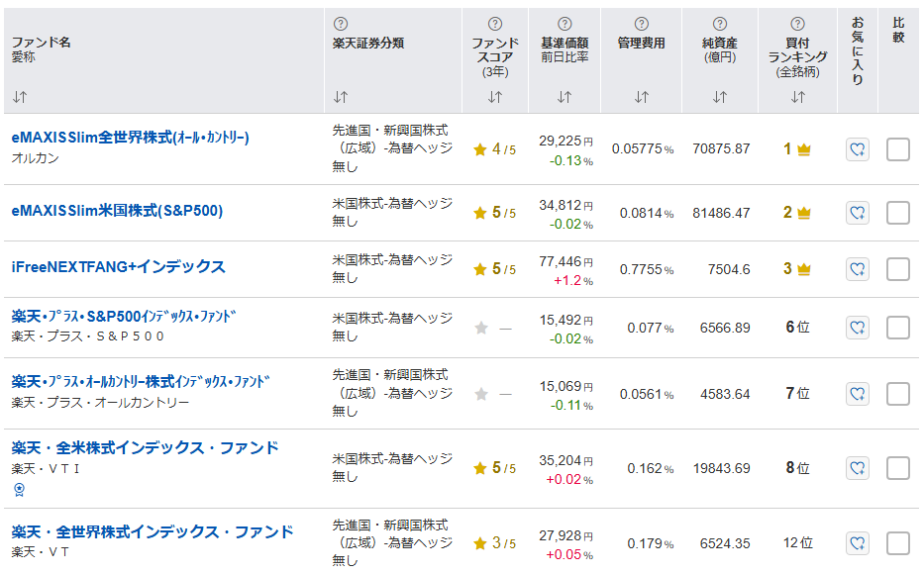Tick compare box for 楽天・全世界株式インデックス・ファンド

pyautogui.click(x=898, y=543)
